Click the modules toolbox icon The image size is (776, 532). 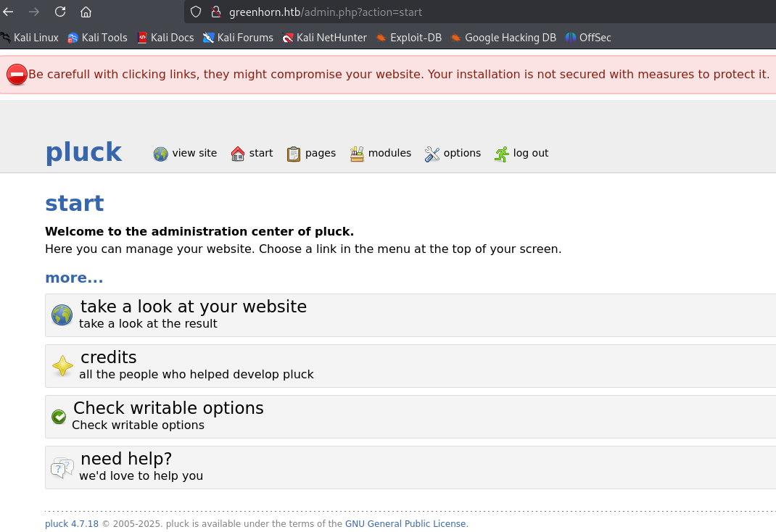357,154
